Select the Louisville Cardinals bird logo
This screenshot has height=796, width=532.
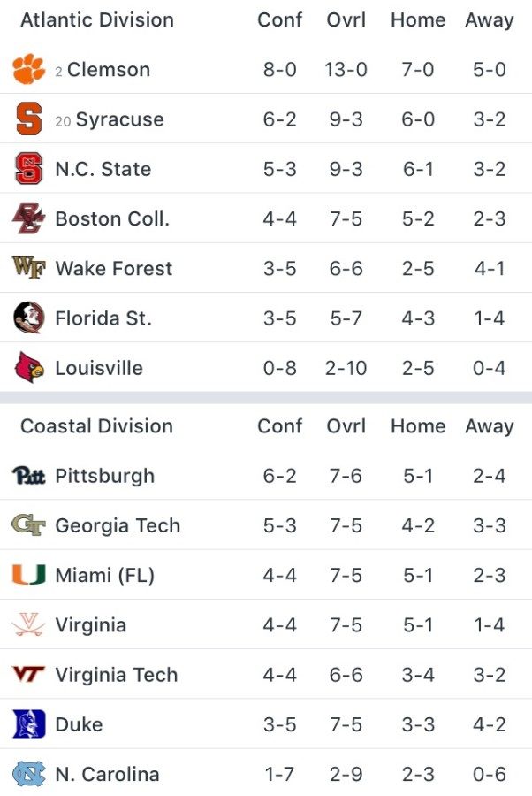pos(28,367)
